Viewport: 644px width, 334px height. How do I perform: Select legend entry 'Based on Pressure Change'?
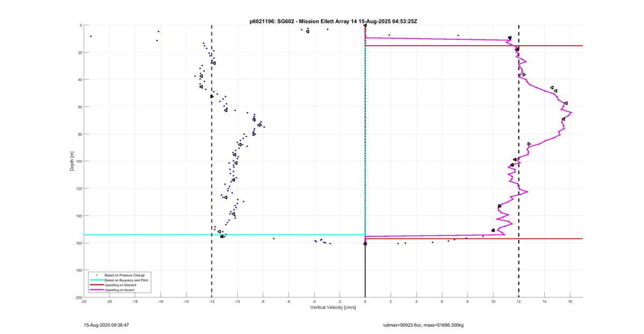coord(124,275)
